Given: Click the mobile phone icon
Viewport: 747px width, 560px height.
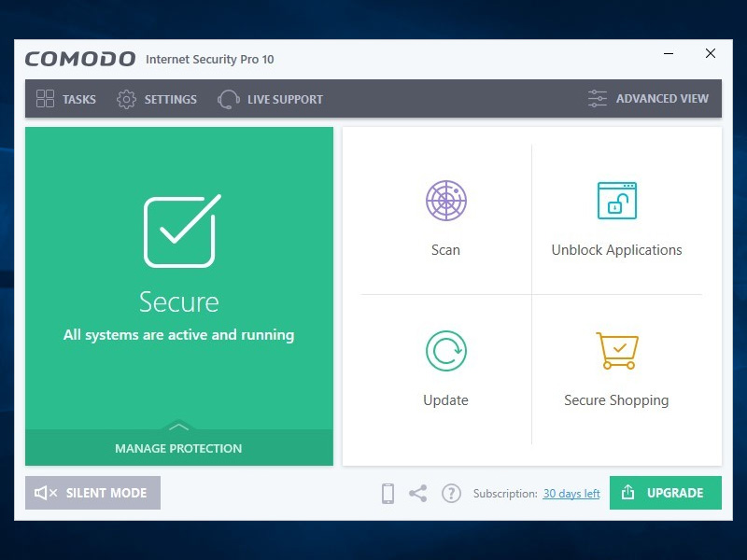Looking at the screenshot, I should tap(388, 494).
